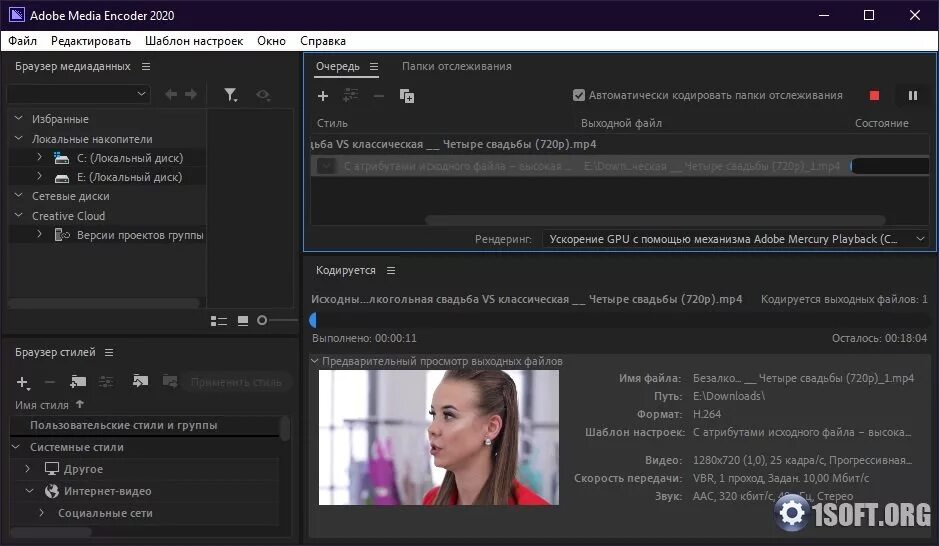939x546 pixels.
Task: Select Пользовательские стили и группы row
Action: point(144,425)
